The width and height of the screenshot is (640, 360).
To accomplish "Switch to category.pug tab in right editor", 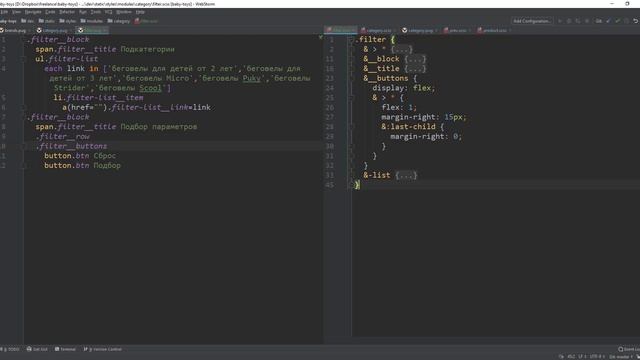I will coord(420,30).
